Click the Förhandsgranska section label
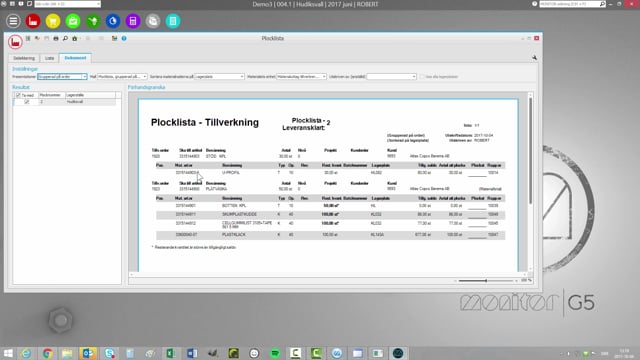Screen dimensions: 640x360 pos(147,87)
